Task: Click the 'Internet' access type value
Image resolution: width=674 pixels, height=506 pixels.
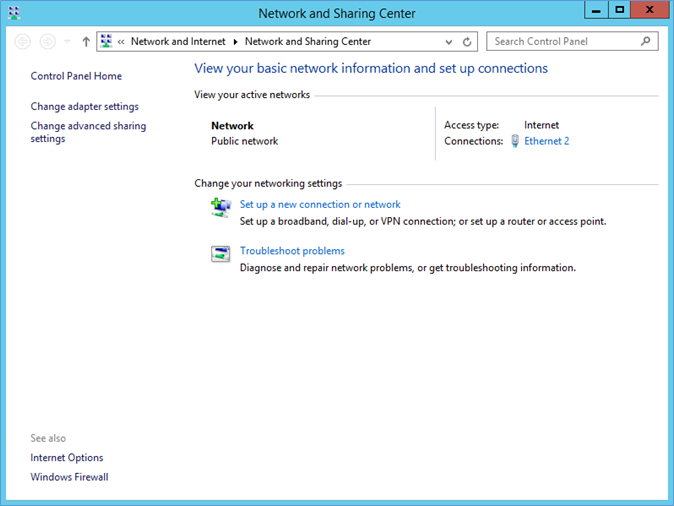Action: [541, 125]
